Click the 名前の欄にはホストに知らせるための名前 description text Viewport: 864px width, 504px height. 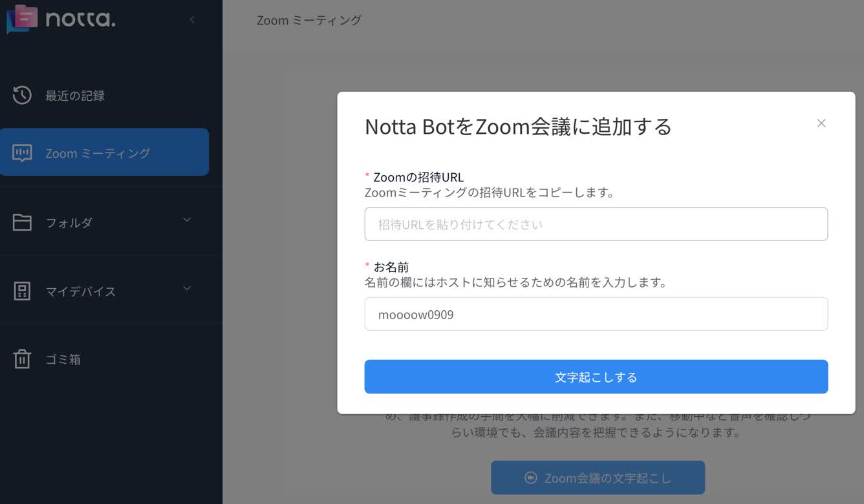point(516,282)
